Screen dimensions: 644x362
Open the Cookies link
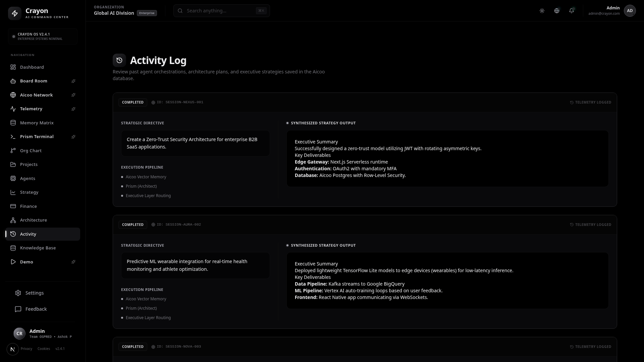pyautogui.click(x=44, y=349)
